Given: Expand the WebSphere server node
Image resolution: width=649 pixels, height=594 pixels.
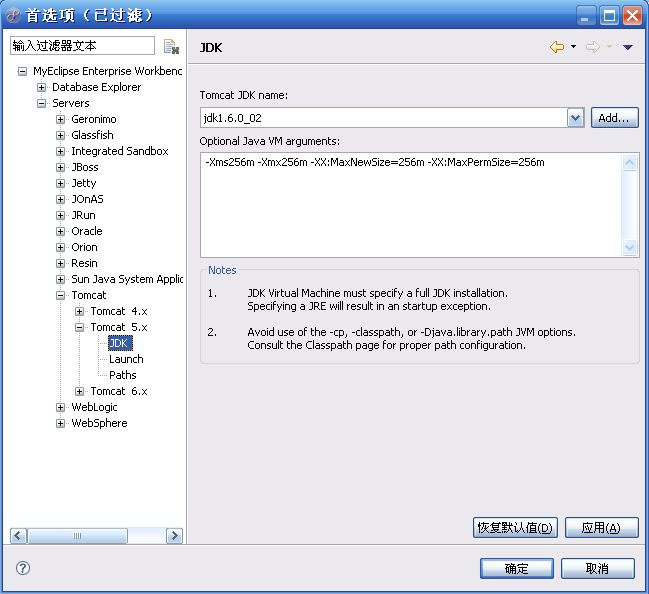Looking at the screenshot, I should point(60,423).
